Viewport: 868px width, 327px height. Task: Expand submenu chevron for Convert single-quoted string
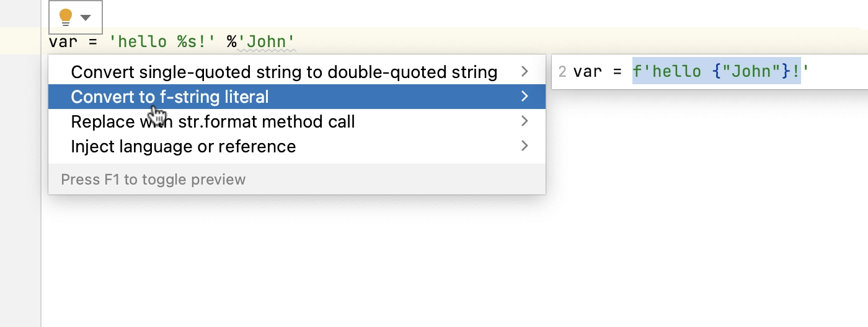coord(525,72)
